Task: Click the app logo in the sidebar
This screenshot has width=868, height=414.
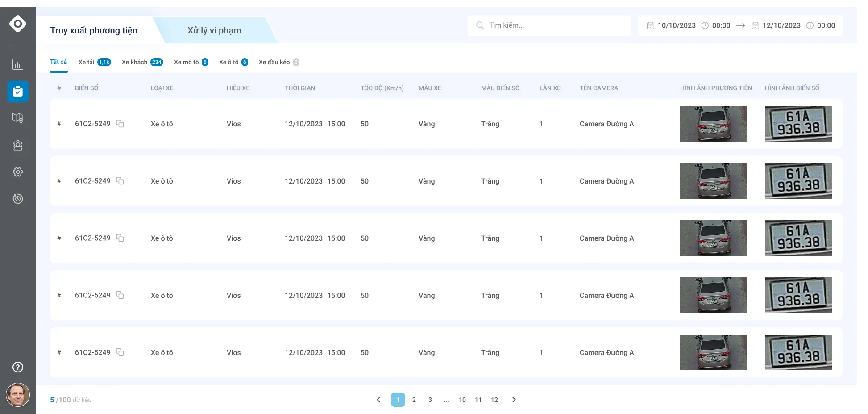Action: click(x=18, y=24)
